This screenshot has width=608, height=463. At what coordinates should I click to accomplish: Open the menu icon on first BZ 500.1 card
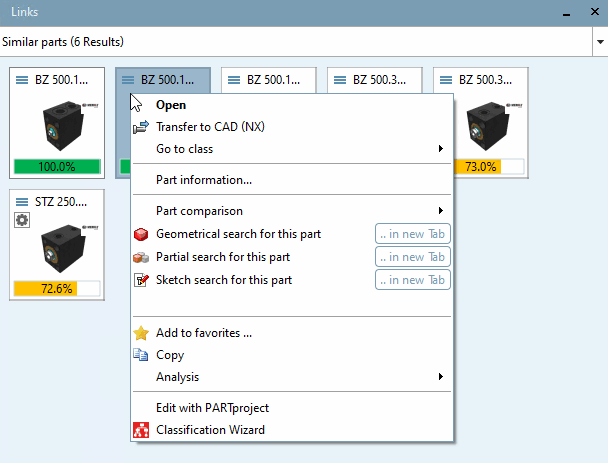click(x=22, y=80)
